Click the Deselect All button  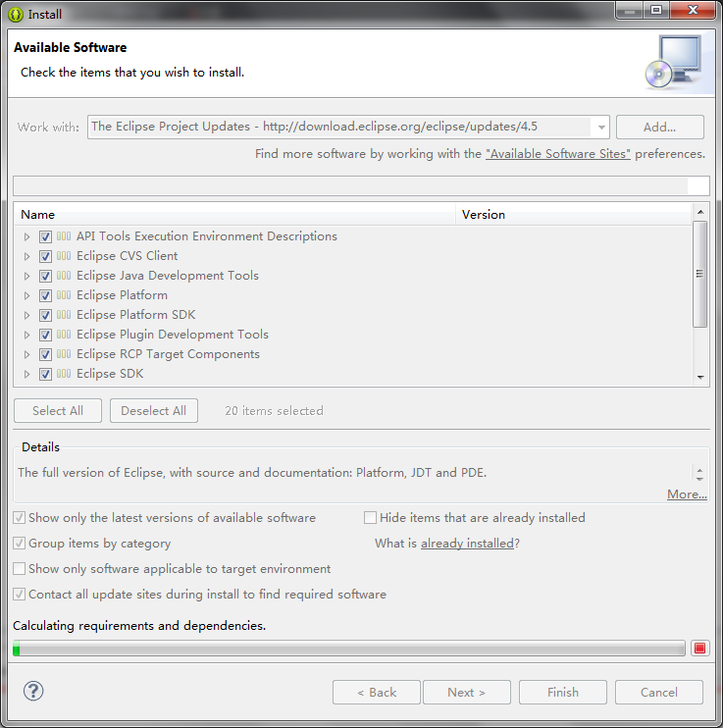[x=154, y=411]
